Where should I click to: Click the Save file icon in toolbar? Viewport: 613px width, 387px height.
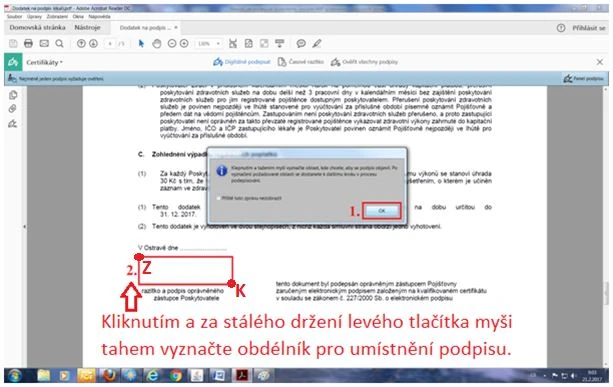tap(13, 43)
